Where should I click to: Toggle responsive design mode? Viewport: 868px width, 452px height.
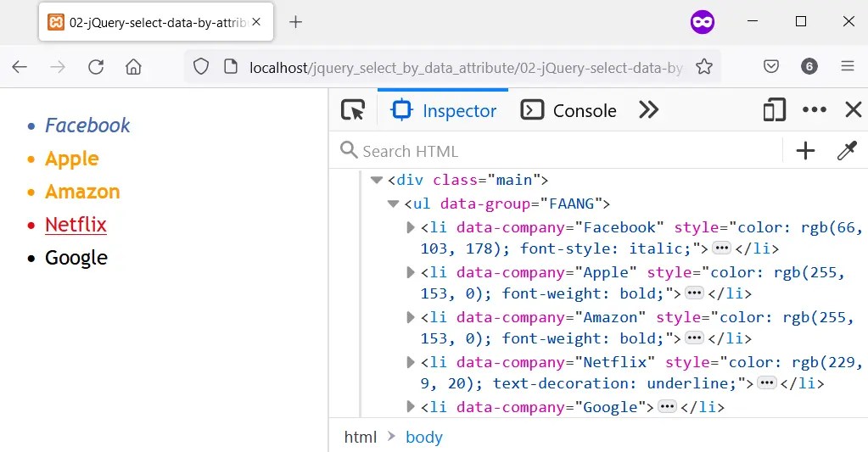[x=774, y=109]
